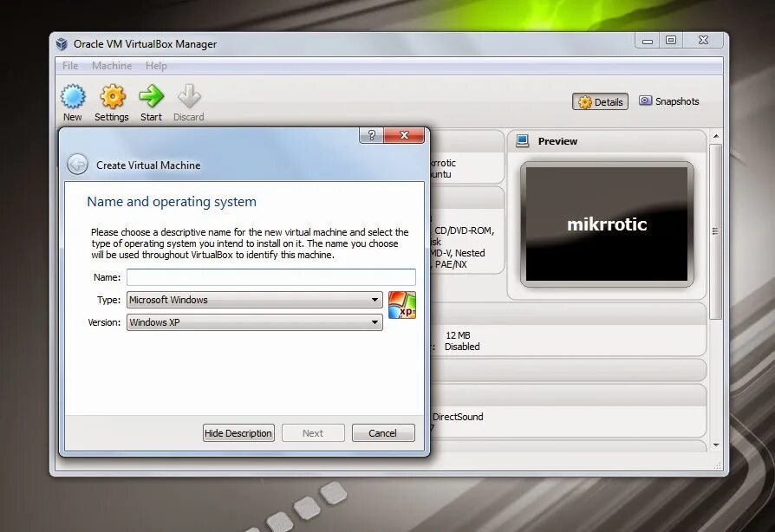Open the Type dropdown showing Microsoft Windows

click(255, 300)
